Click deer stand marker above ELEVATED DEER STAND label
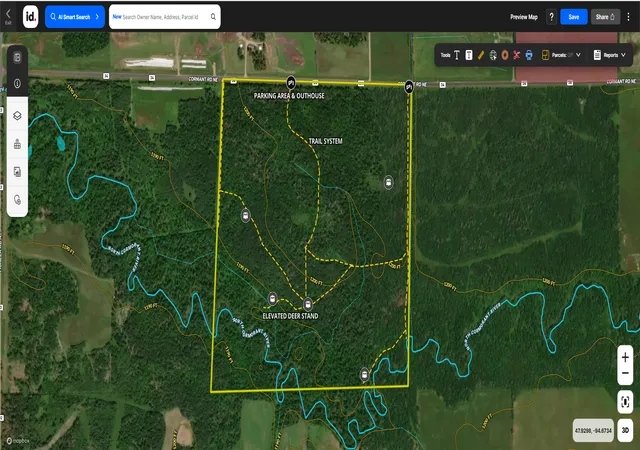This screenshot has width=640, height=450. click(308, 304)
